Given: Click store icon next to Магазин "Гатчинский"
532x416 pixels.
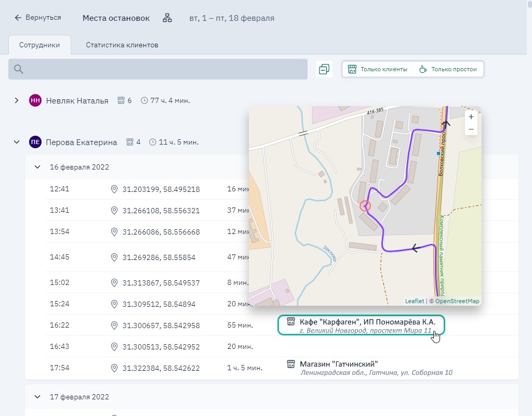Looking at the screenshot, I should [291, 364].
